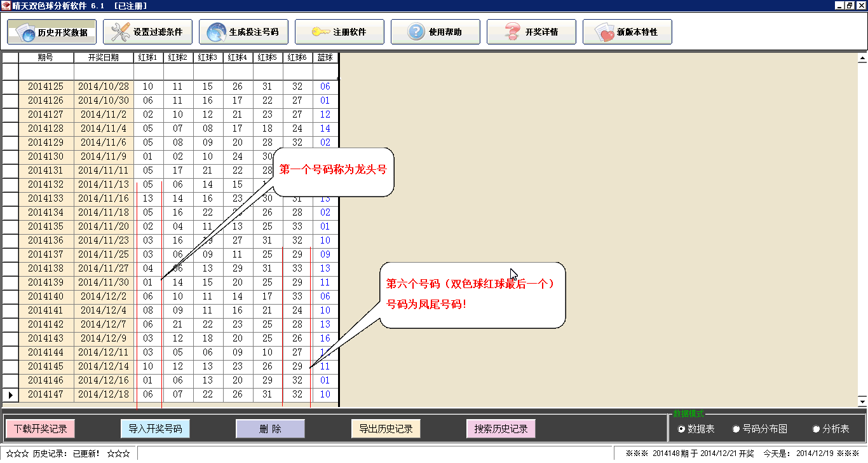
Task: Select the 号码分布图 radio button
Action: [x=736, y=429]
